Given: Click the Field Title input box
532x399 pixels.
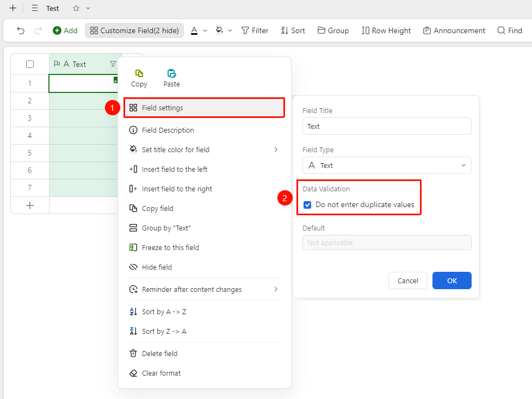Looking at the screenshot, I should (x=387, y=127).
